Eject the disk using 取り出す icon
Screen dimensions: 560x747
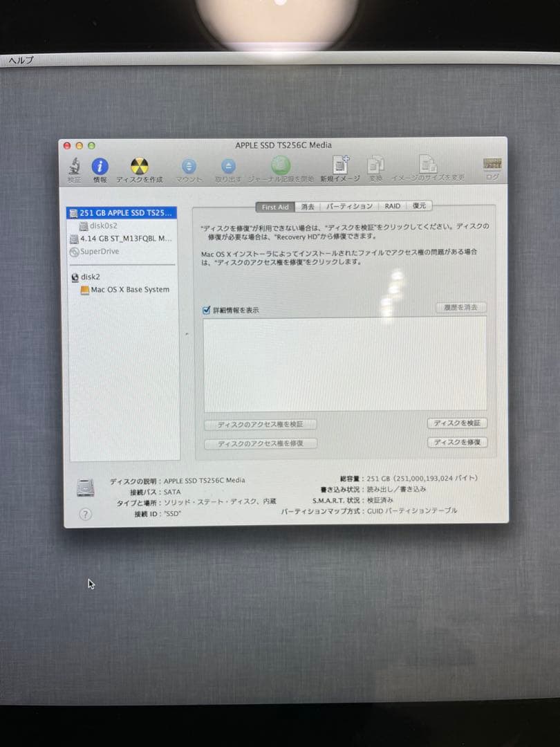click(x=228, y=166)
